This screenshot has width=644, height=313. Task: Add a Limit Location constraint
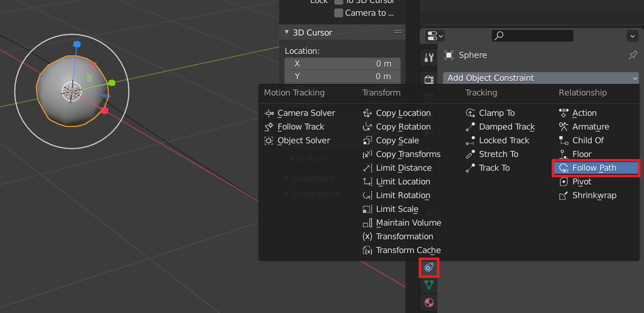tap(397, 181)
